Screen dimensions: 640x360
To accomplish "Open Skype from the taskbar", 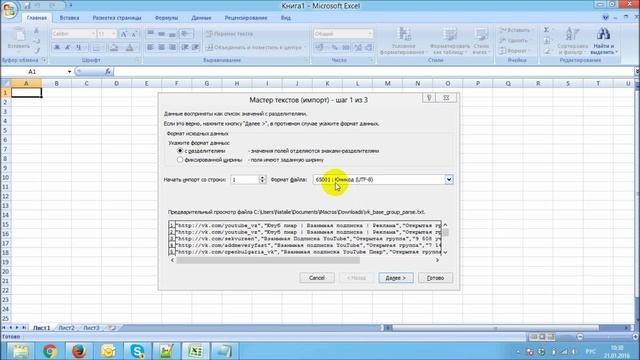I will (137, 351).
